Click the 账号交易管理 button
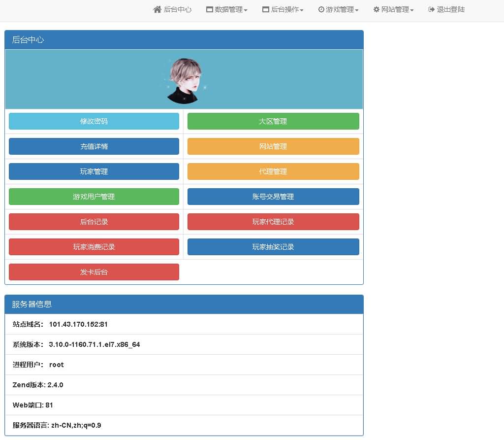 [273, 197]
